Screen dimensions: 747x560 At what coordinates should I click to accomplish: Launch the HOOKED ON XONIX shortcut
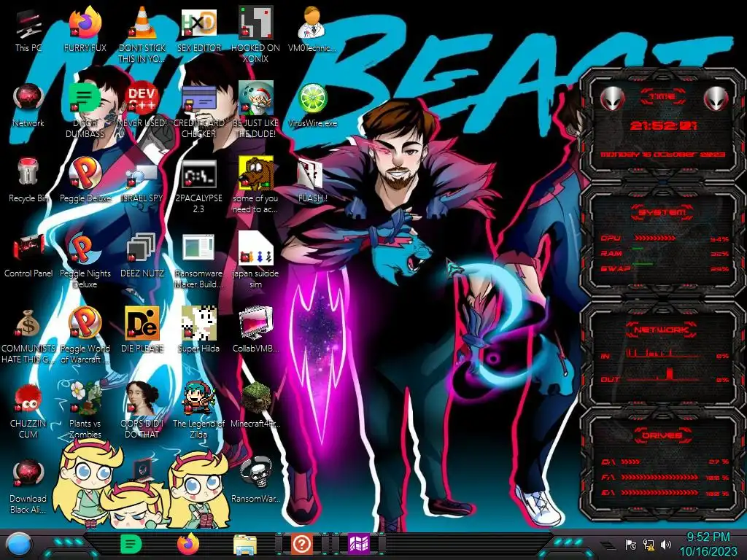pyautogui.click(x=255, y=34)
